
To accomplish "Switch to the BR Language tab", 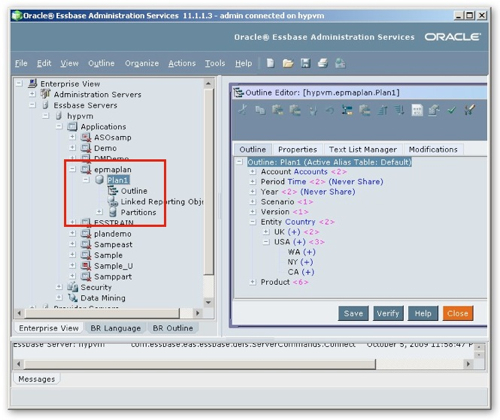I will 115,328.
